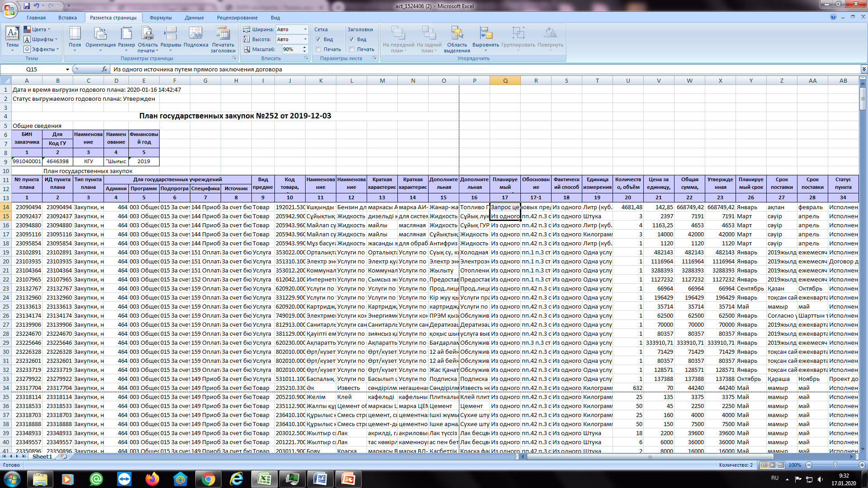
Task: Open the Темы (Themes) gallery
Action: point(12,38)
